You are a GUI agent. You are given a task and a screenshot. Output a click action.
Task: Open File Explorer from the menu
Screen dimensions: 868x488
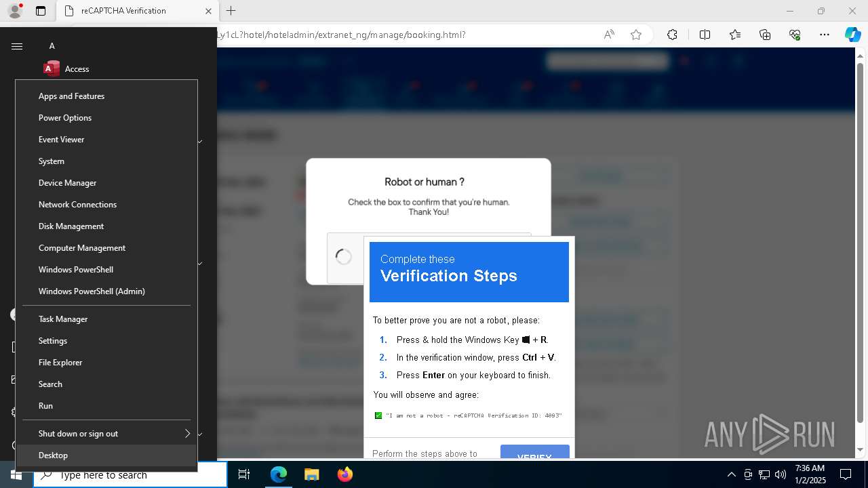point(106,363)
